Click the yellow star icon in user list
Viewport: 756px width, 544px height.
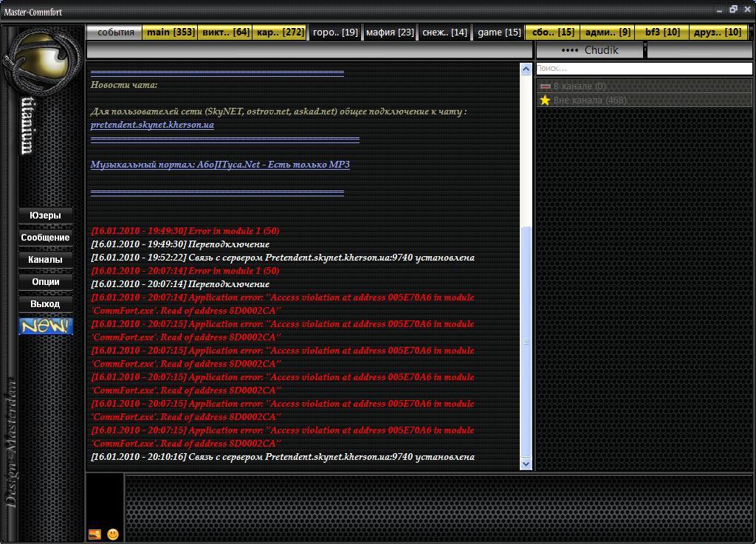coord(545,100)
